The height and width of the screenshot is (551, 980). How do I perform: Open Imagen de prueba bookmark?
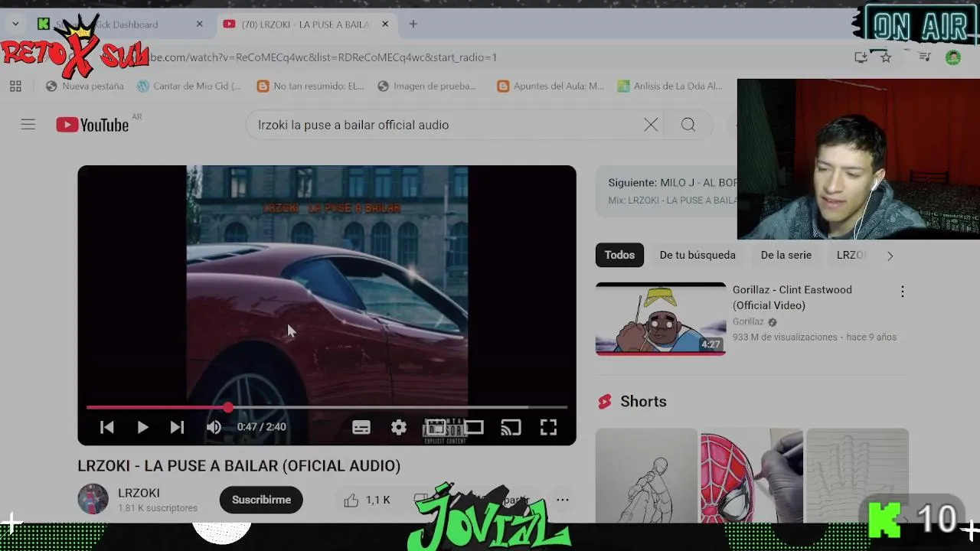427,86
